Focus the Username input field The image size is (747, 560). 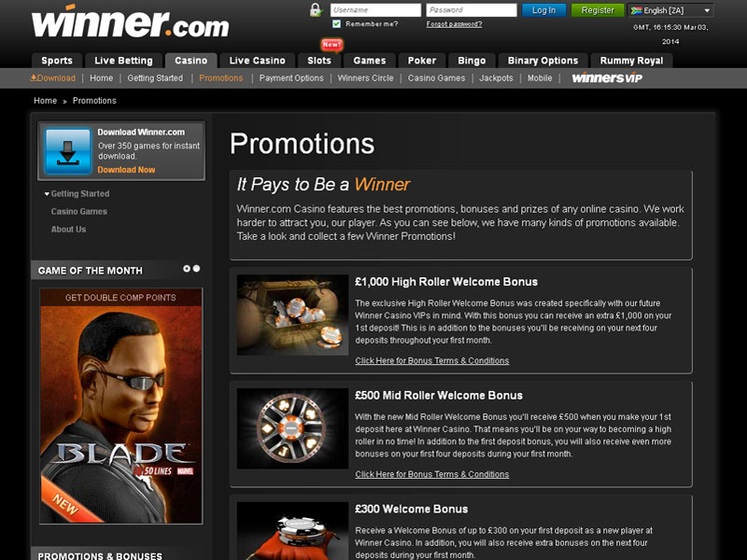(375, 10)
